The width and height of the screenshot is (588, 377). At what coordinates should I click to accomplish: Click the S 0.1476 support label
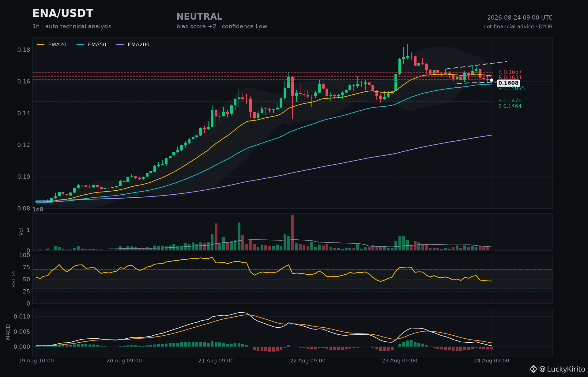pos(510,101)
